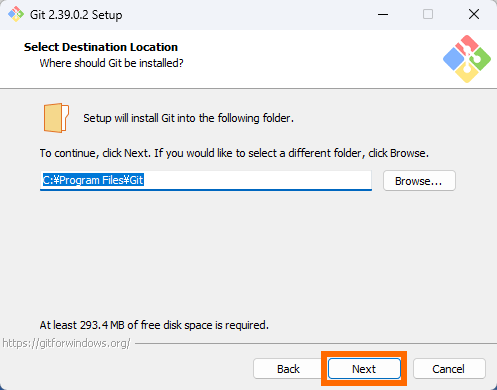The height and width of the screenshot is (390, 497).
Task: Click the highlighted C:¥Program Files¥Git path text
Action: click(93, 180)
